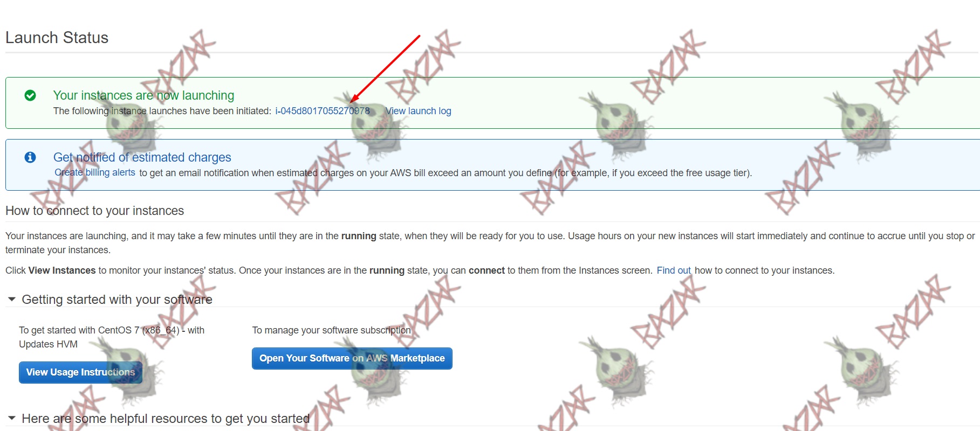Screen dimensions: 980x431
Task: Select the Launch Status heading
Action: click(57, 38)
